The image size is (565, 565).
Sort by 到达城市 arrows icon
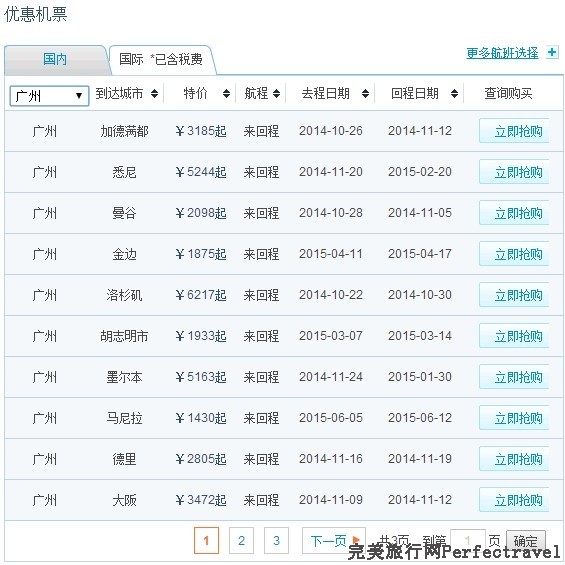[x=154, y=94]
